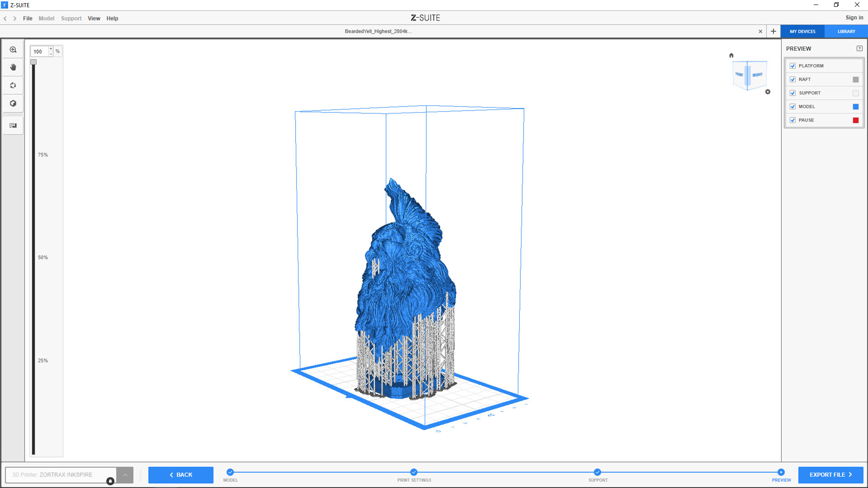
Task: Click the EXPORT FILE button
Action: click(x=830, y=475)
